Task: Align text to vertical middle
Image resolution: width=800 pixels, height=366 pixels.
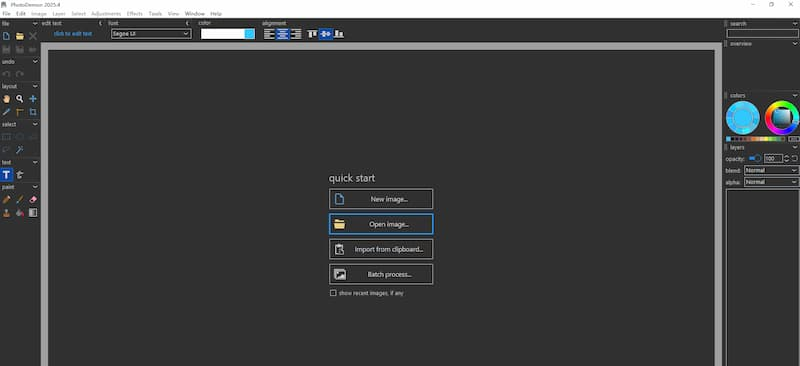Action: pyautogui.click(x=325, y=34)
